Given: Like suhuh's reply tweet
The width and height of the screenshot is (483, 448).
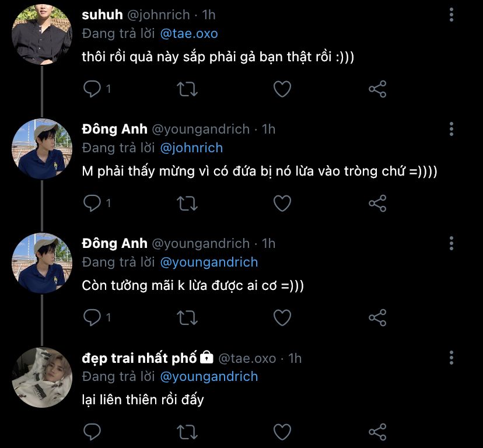Looking at the screenshot, I should [x=282, y=89].
